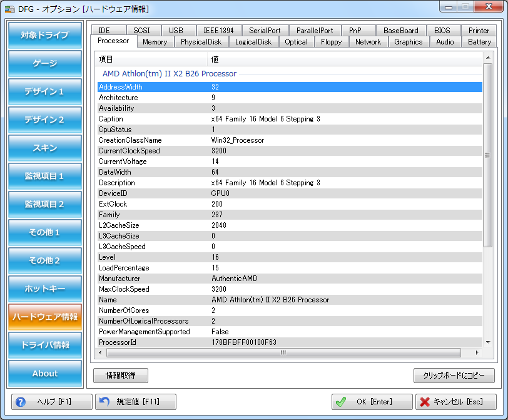Viewport: 508px width, 420px height.
Task: Open the 対象ドライブ sidebar section
Action: coord(45,35)
